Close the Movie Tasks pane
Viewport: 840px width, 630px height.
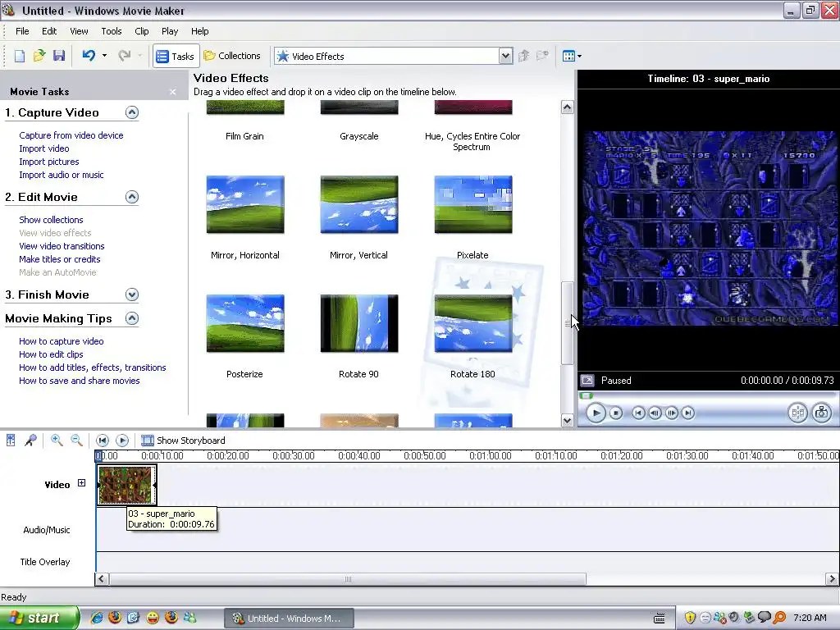click(172, 92)
